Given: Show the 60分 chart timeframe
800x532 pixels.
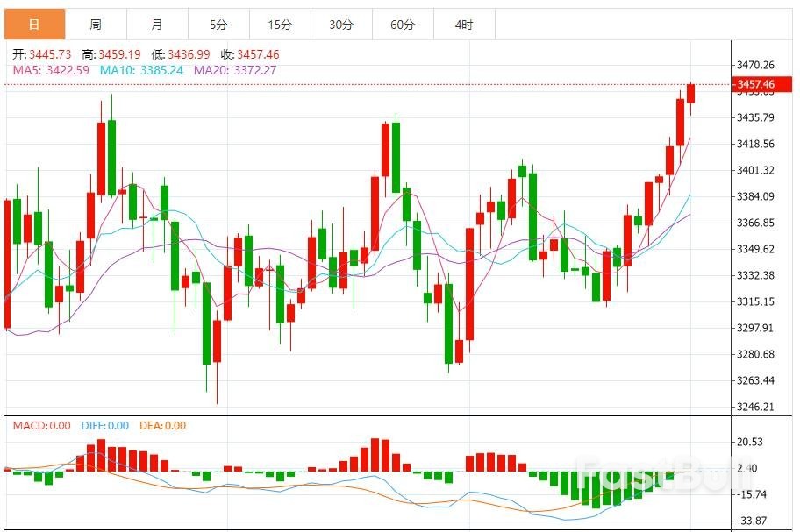Looking at the screenshot, I should [x=403, y=25].
